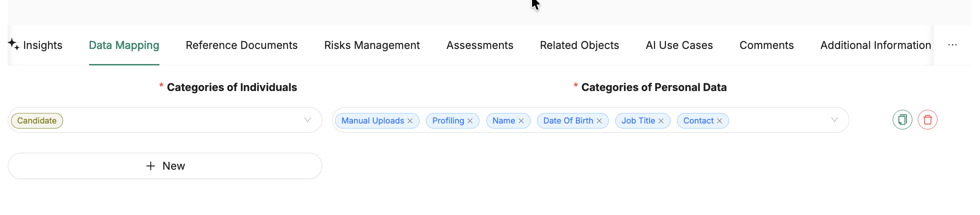Remove the Contact tag

click(719, 121)
